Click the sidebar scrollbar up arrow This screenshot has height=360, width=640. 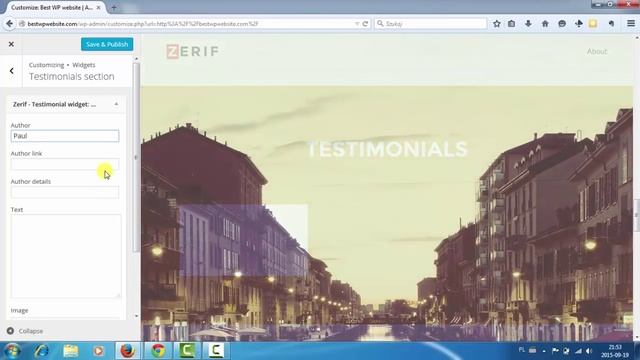pyautogui.click(x=136, y=59)
